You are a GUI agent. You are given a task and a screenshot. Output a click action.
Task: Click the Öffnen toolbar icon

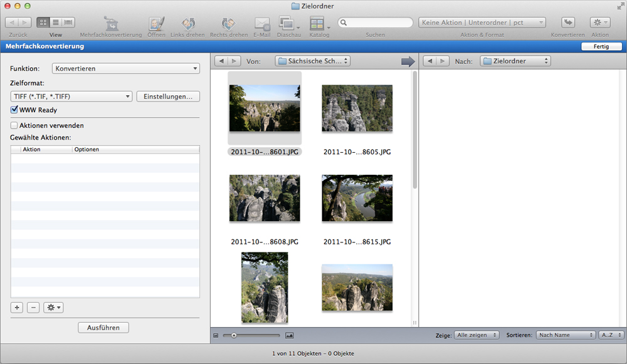click(156, 23)
